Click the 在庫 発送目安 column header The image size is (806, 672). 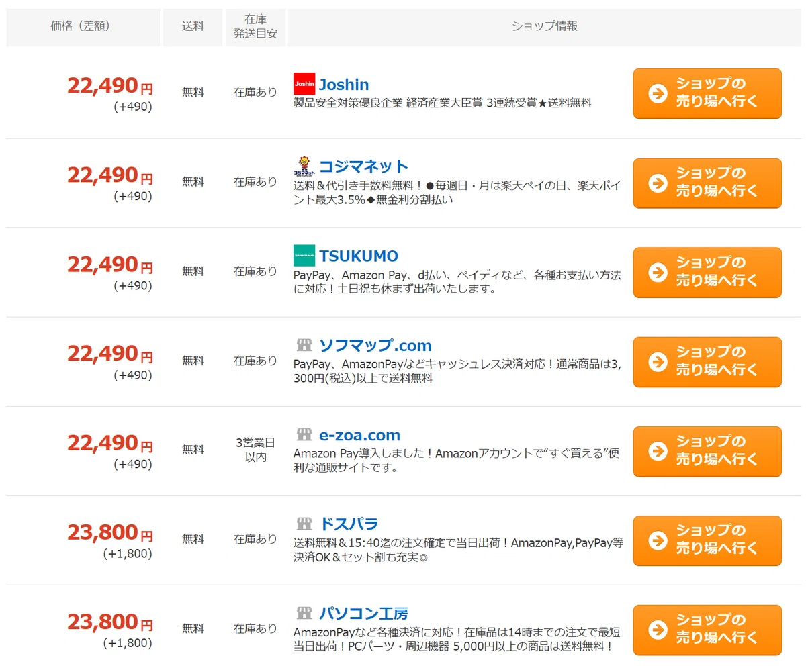click(255, 27)
